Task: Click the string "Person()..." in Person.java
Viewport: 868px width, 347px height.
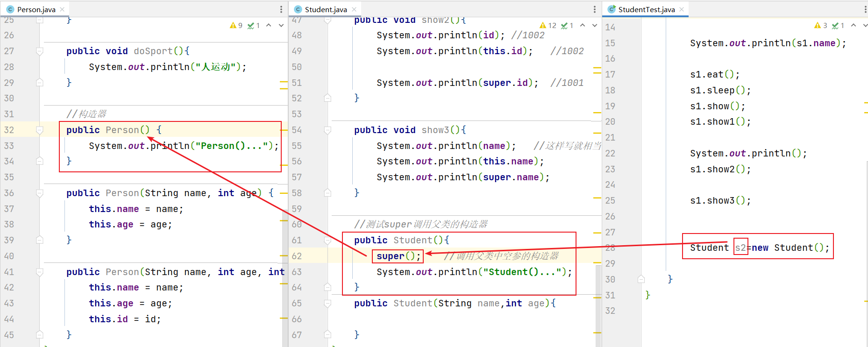Action: tap(234, 146)
